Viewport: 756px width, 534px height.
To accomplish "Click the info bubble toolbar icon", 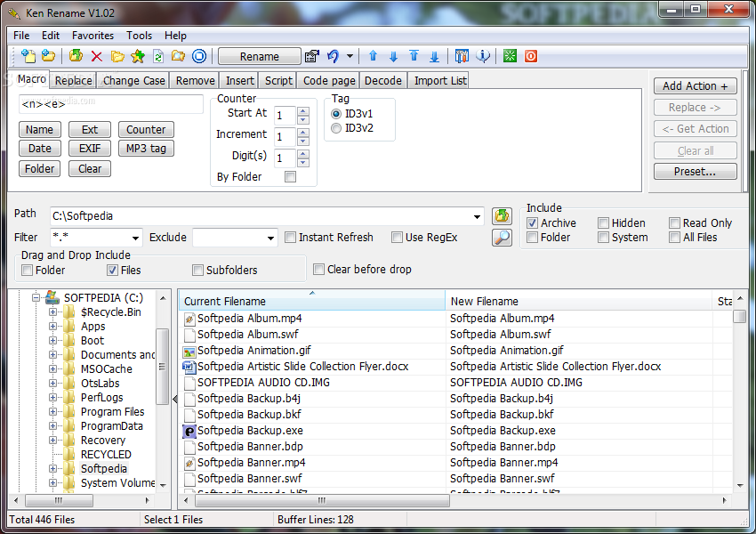I will 483,56.
